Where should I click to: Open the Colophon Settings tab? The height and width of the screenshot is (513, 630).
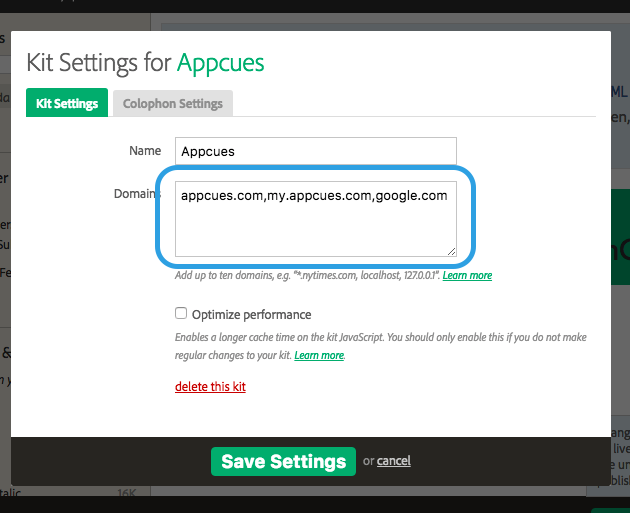coord(173,104)
